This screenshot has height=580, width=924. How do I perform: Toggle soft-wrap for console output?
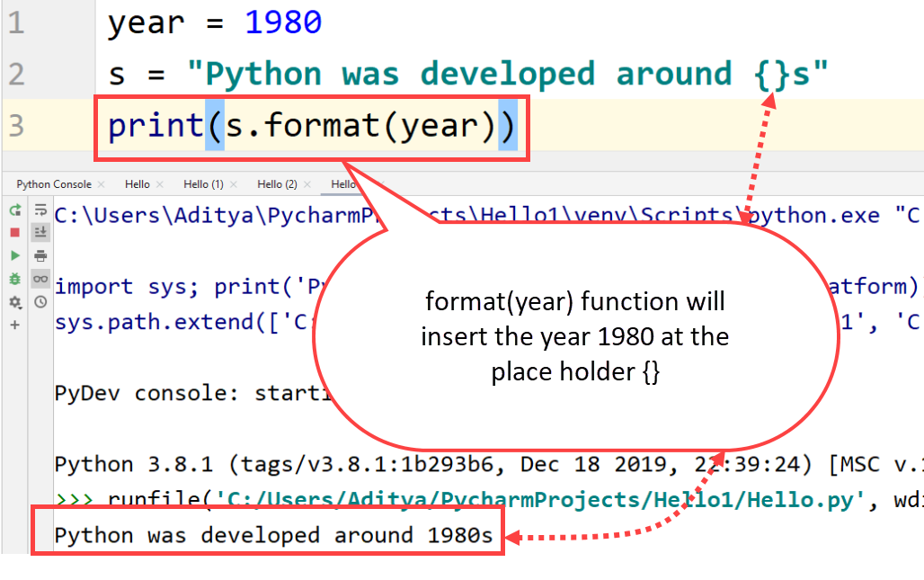[40, 209]
